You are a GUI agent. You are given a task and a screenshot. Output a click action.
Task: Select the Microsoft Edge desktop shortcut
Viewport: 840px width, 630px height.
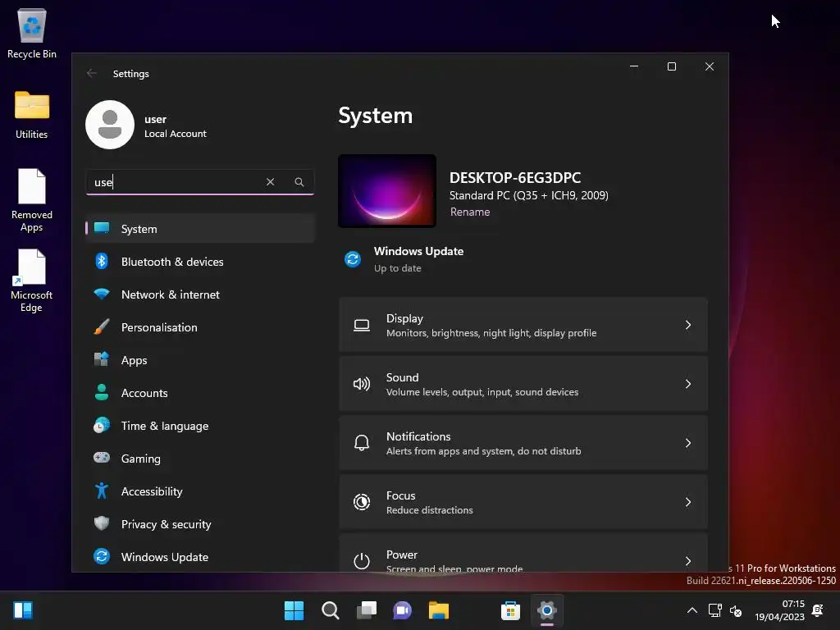tap(32, 281)
